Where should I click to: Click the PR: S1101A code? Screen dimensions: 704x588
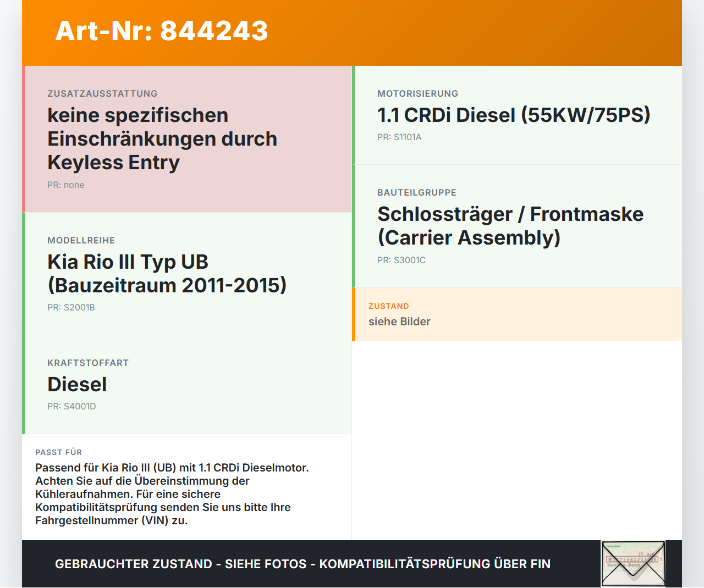(x=399, y=137)
